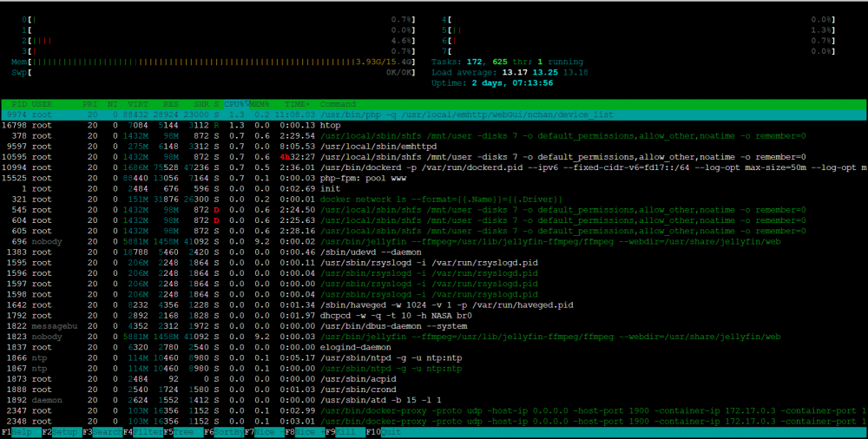
Task: Open the F4 Filter option
Action: point(143,432)
